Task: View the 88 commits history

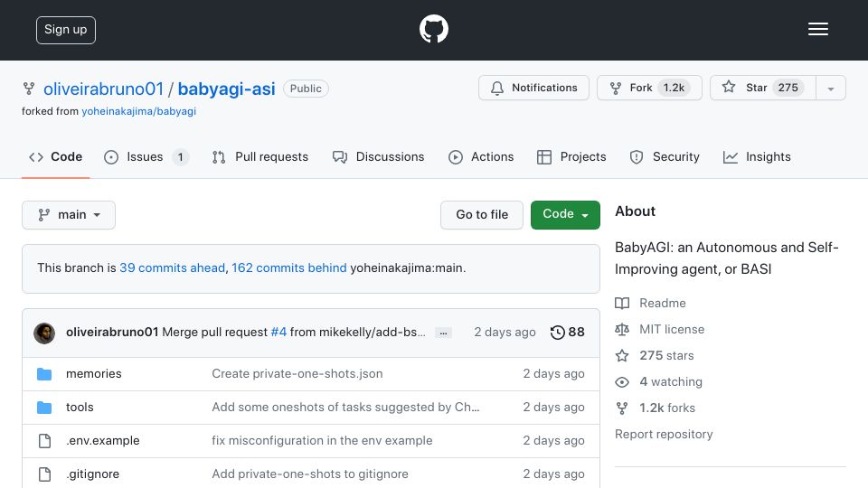Action: (568, 332)
